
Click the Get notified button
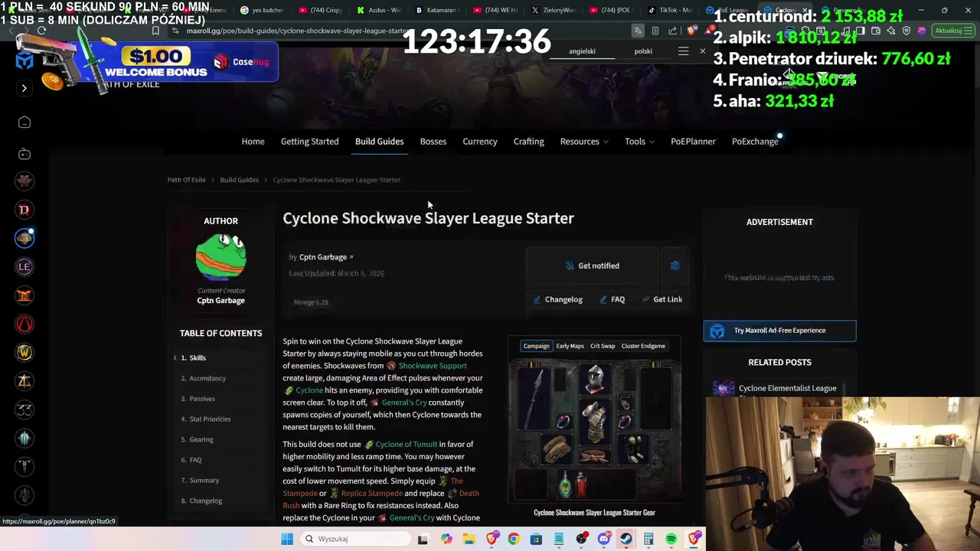pyautogui.click(x=592, y=266)
